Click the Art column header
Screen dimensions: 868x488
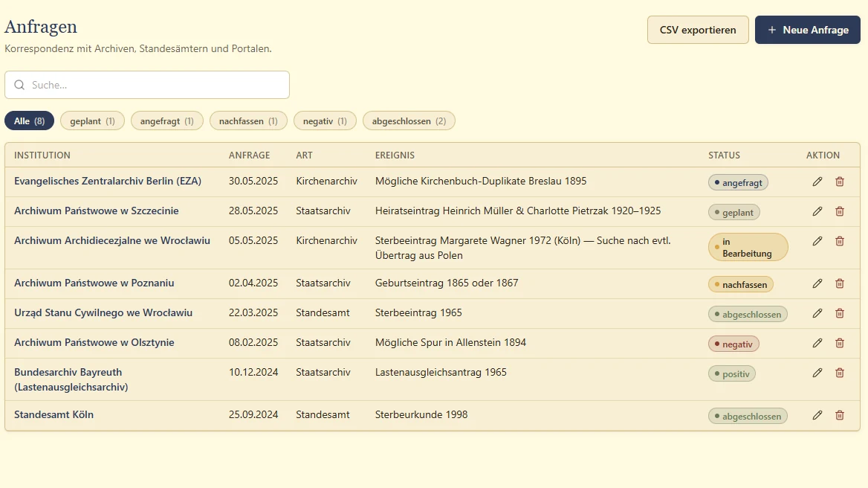(304, 155)
